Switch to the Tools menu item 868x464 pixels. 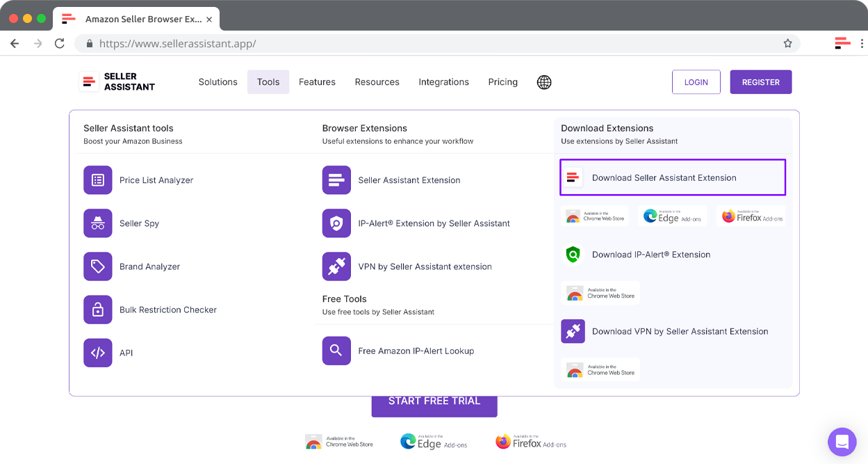pos(268,82)
